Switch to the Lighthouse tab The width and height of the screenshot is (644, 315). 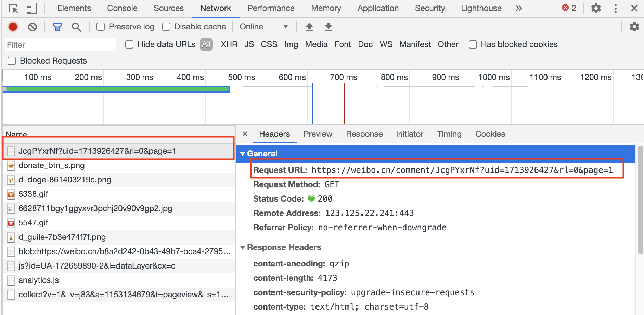(481, 8)
